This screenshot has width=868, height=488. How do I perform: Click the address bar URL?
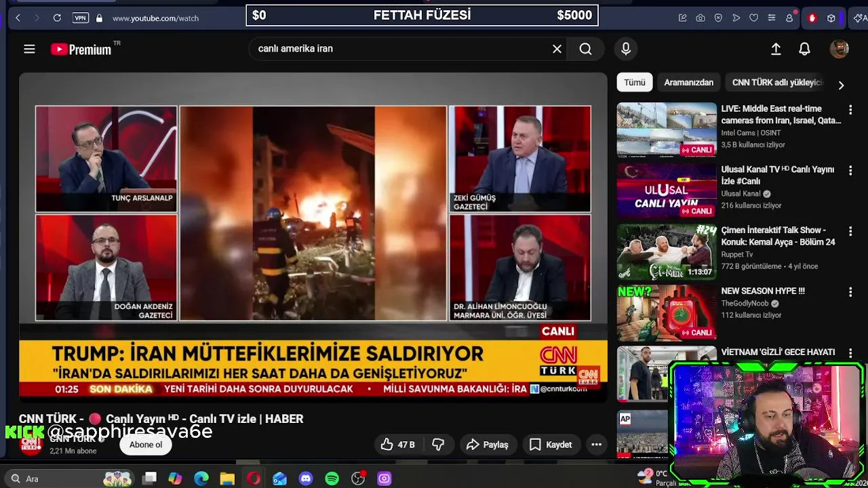(155, 18)
